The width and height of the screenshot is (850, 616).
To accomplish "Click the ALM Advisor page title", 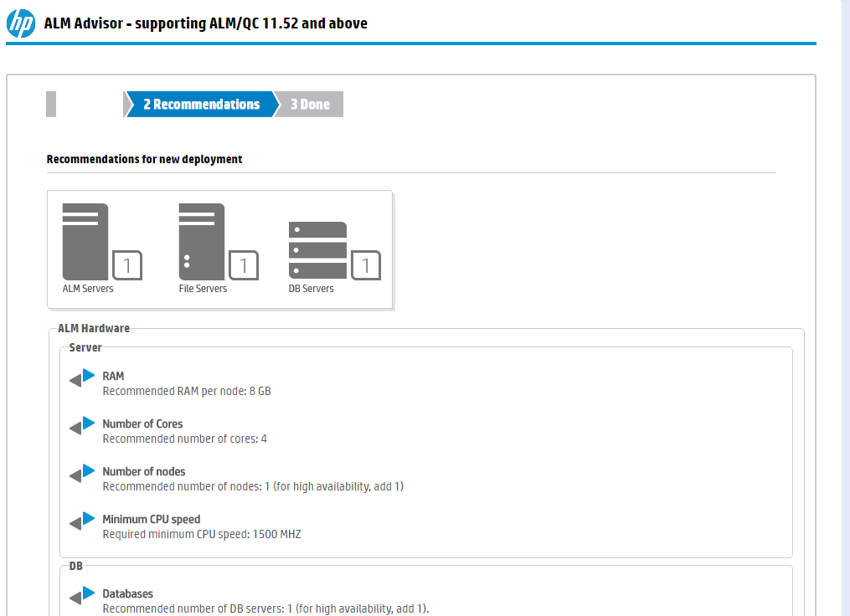I will tap(205, 23).
